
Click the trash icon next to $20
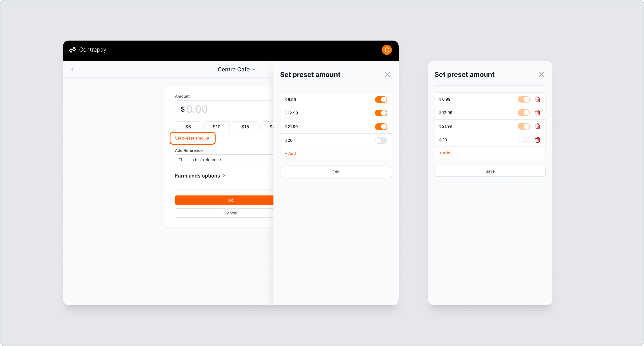538,140
